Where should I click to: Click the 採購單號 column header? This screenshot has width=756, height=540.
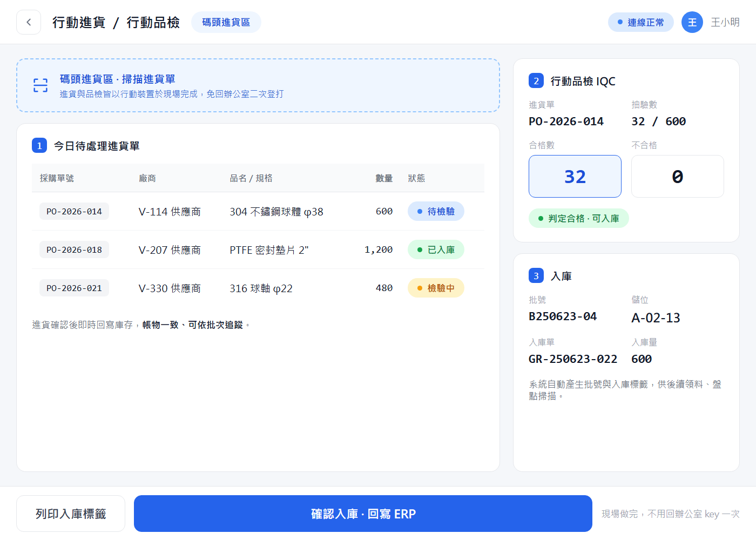pyautogui.click(x=57, y=178)
